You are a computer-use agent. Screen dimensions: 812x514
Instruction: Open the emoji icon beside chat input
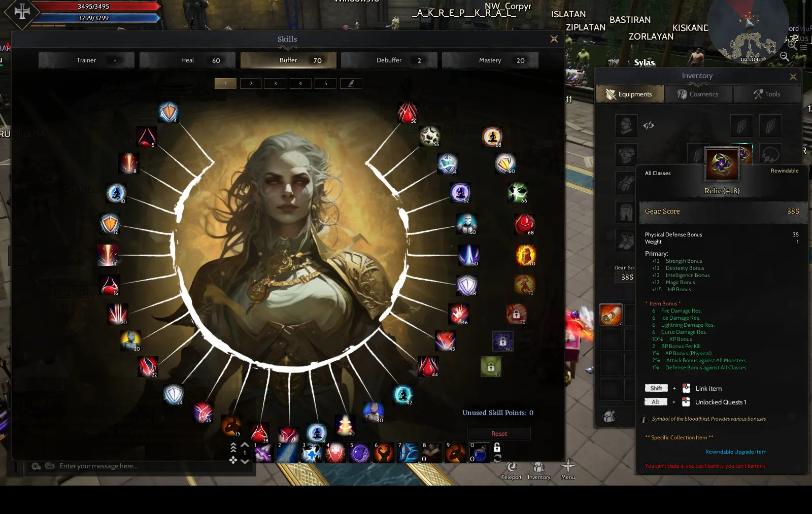pos(50,466)
